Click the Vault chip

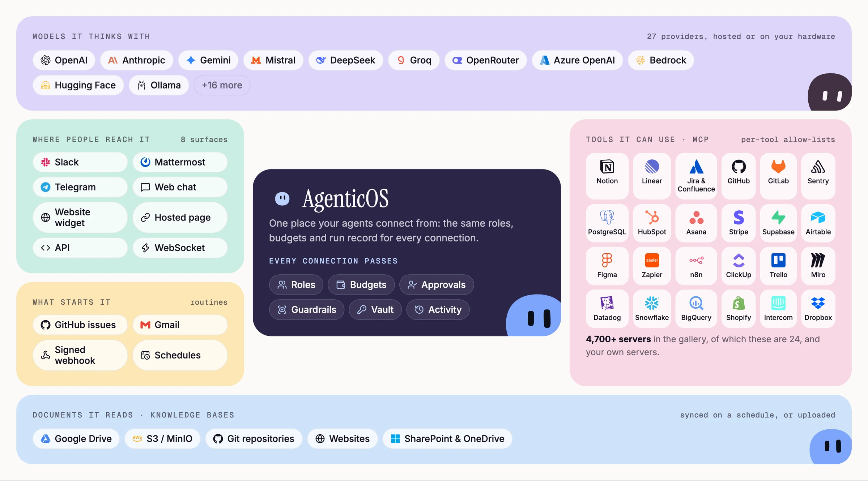coord(375,309)
